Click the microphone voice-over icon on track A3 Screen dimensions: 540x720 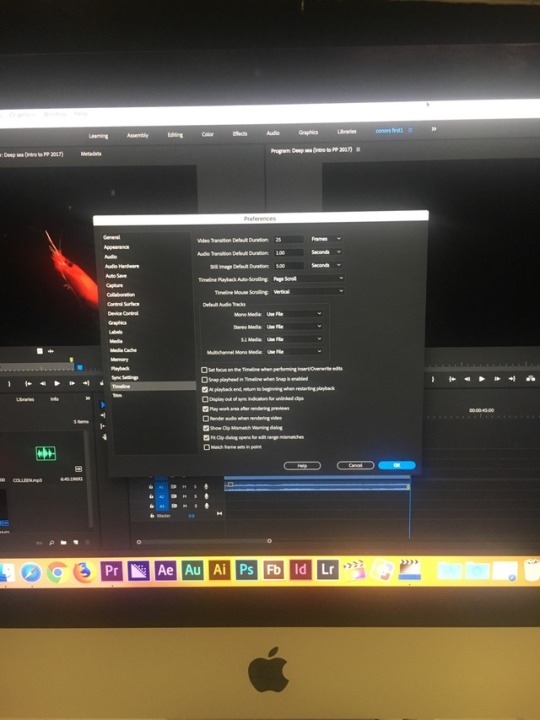(206, 506)
